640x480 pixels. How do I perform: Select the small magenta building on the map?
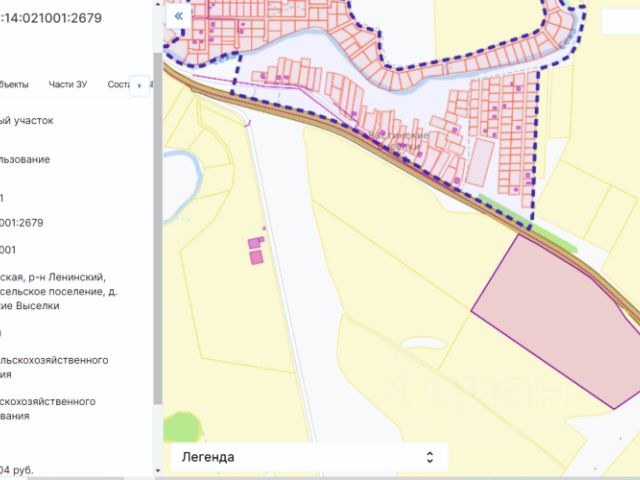pos(256,258)
